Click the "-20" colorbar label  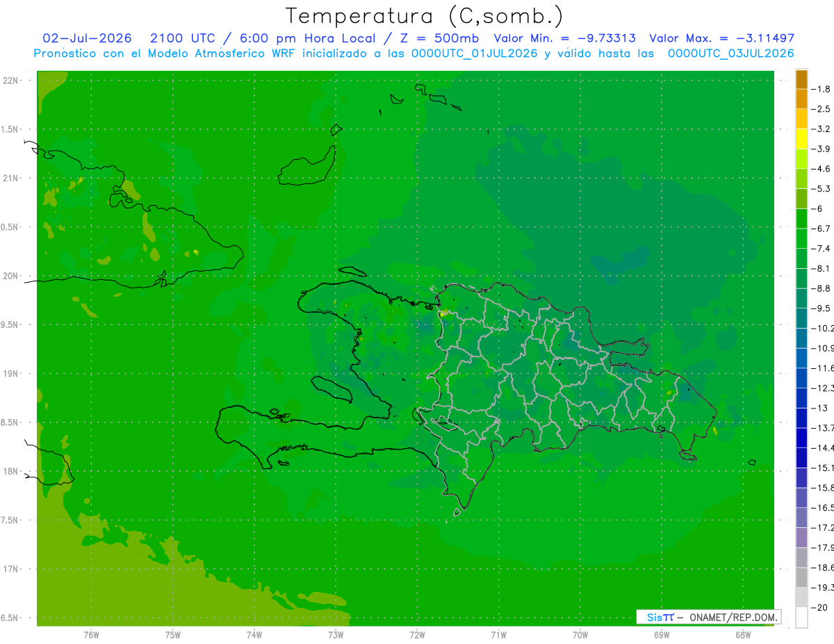[819, 607]
